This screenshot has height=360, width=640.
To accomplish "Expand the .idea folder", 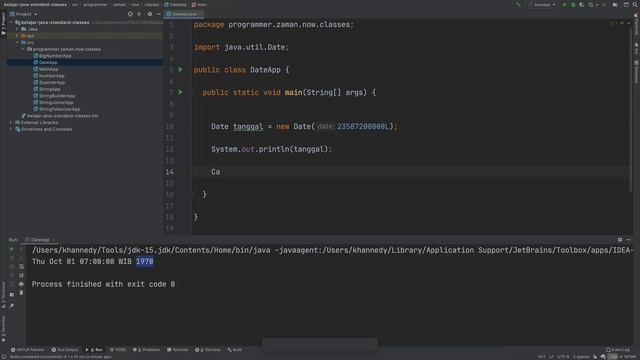I will (x=17, y=29).
